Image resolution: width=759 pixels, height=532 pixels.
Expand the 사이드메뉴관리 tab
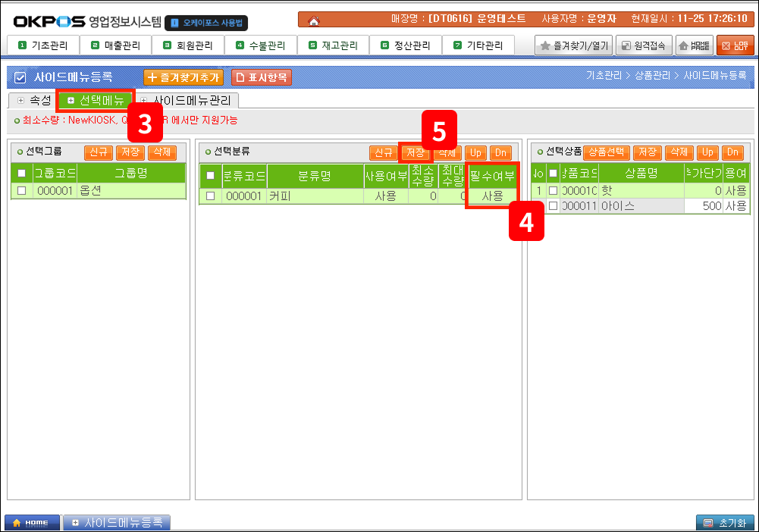click(x=189, y=100)
